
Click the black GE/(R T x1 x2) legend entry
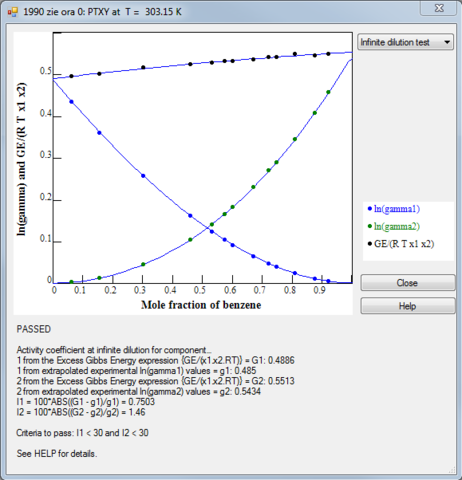click(x=401, y=244)
